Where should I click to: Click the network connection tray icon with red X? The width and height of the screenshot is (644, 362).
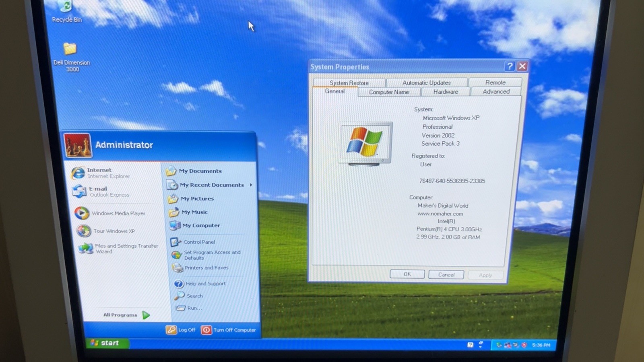508,345
